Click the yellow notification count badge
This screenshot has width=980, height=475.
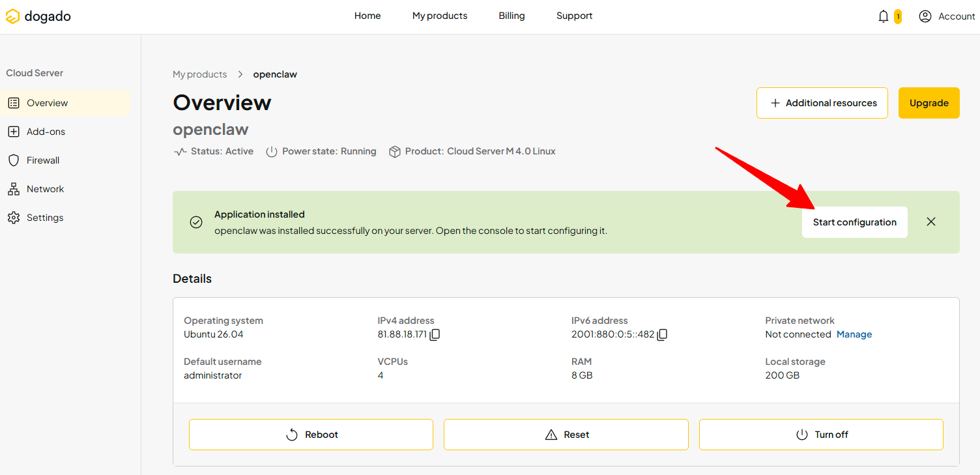click(898, 16)
